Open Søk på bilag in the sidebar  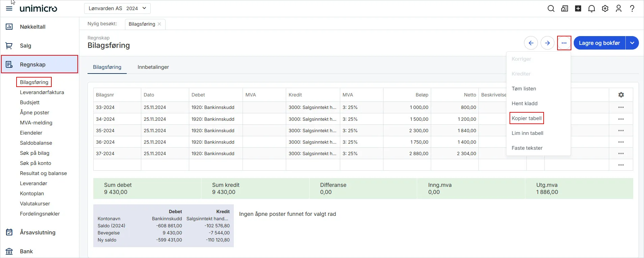pos(34,153)
